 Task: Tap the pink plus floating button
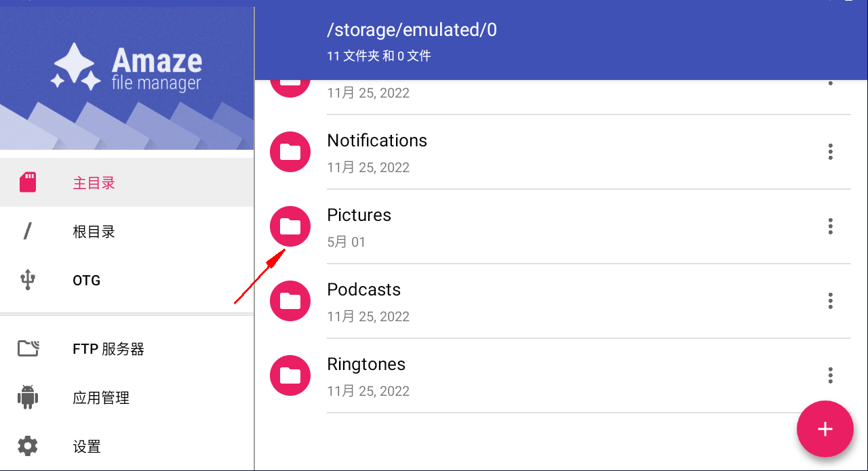(825, 429)
